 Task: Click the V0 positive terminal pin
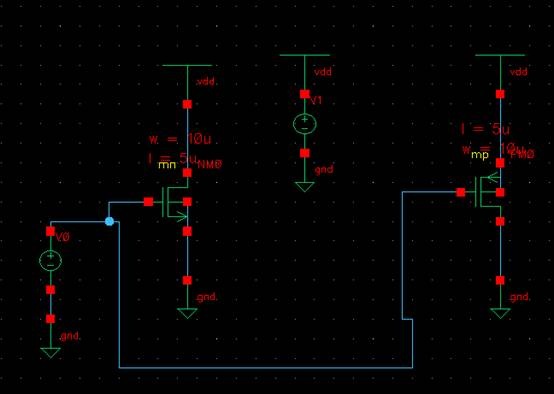click(x=51, y=231)
